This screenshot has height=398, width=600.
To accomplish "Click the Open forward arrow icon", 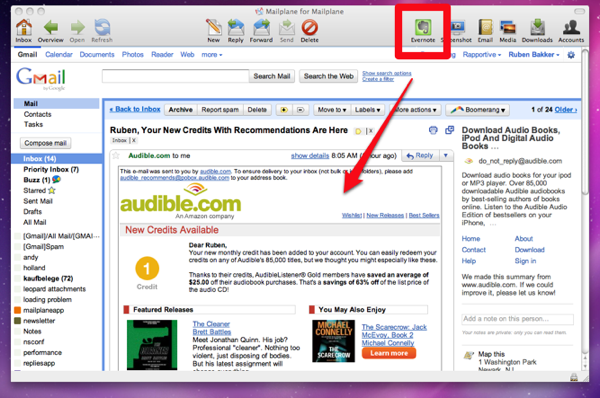I will tap(77, 28).
